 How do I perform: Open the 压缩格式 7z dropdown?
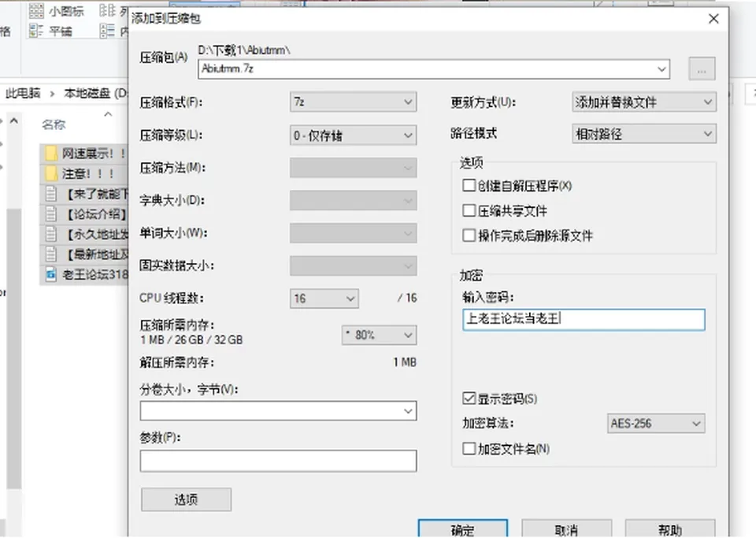[354, 102]
